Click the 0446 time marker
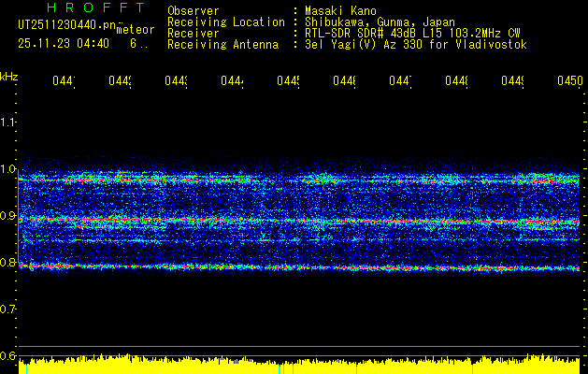The image size is (588, 374). [344, 81]
